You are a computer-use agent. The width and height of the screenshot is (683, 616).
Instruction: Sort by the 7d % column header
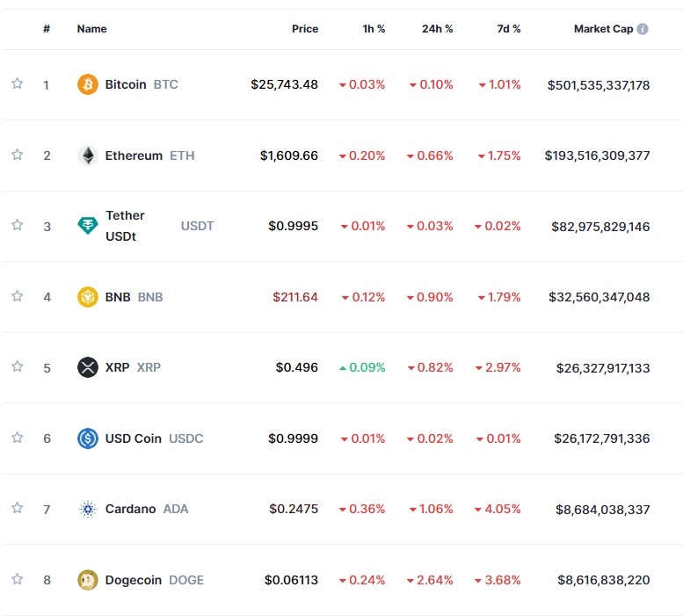tap(508, 29)
